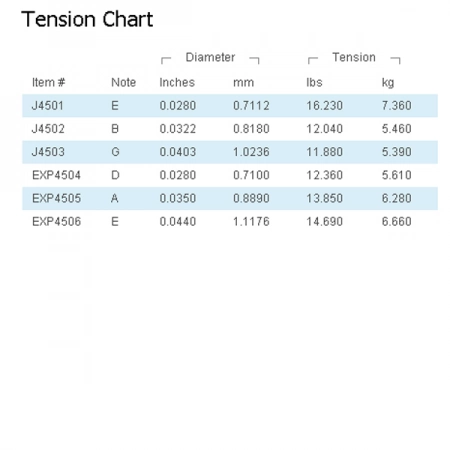This screenshot has height=450, width=450.
Task: Select item J4502 in the table
Action: 48,129
